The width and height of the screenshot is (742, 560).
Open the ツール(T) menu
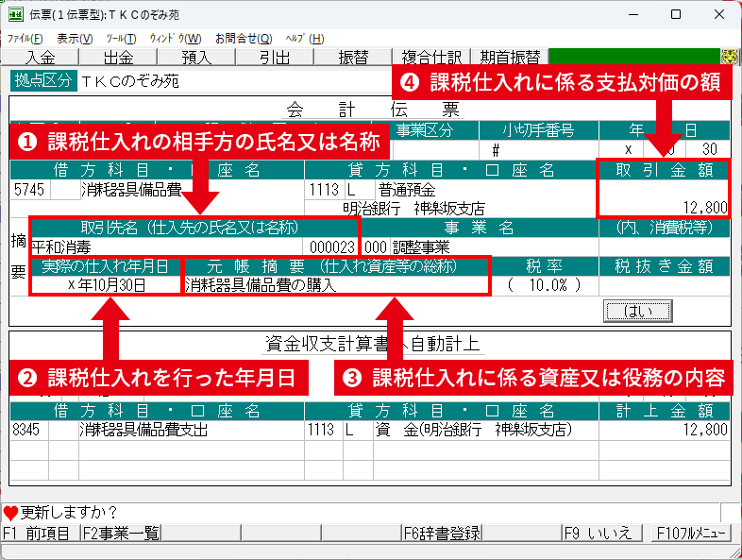tap(122, 38)
